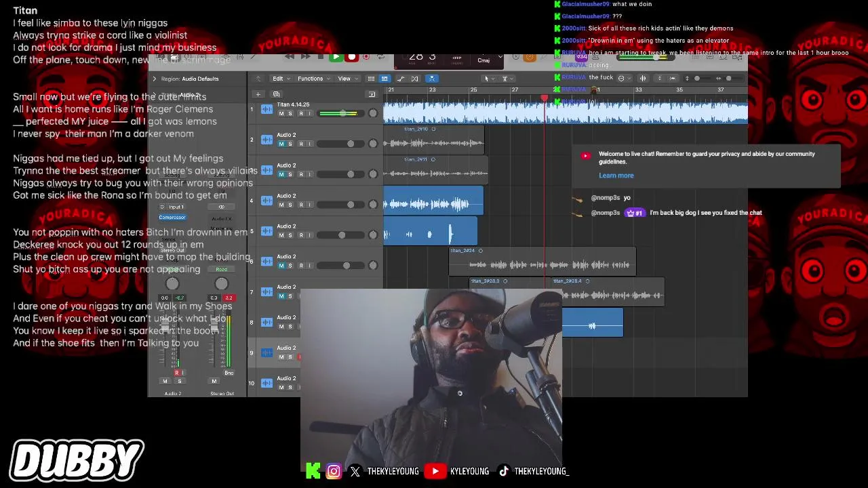Click the Waveform Zoom icon

pyautogui.click(x=643, y=78)
